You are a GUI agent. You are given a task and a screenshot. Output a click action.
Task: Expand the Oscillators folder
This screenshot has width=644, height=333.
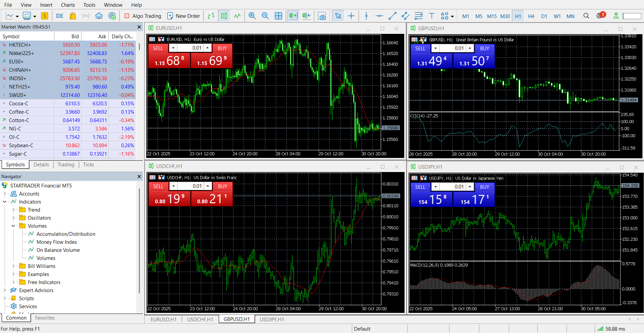[13, 218]
